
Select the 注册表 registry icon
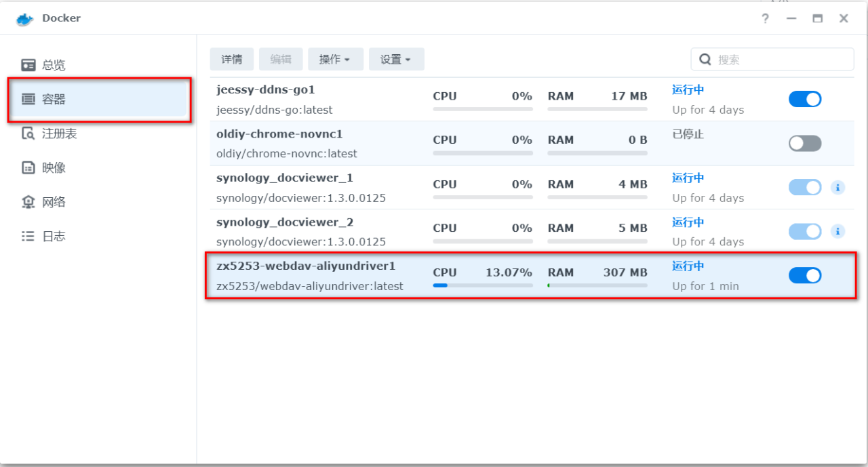click(28, 134)
